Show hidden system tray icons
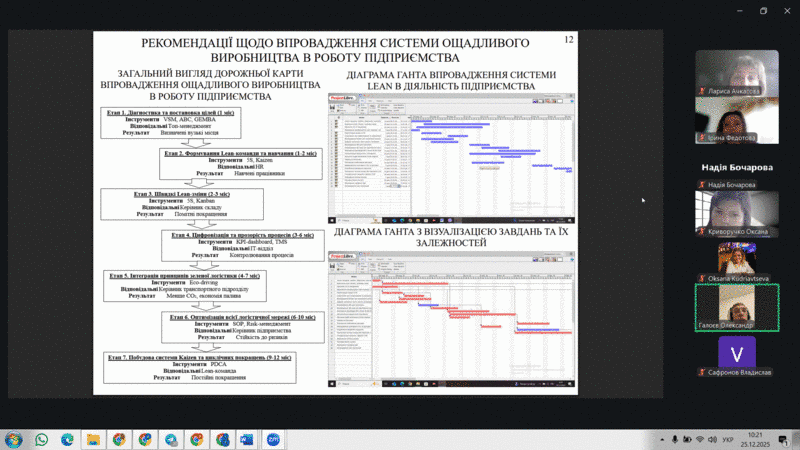 pos(664,439)
